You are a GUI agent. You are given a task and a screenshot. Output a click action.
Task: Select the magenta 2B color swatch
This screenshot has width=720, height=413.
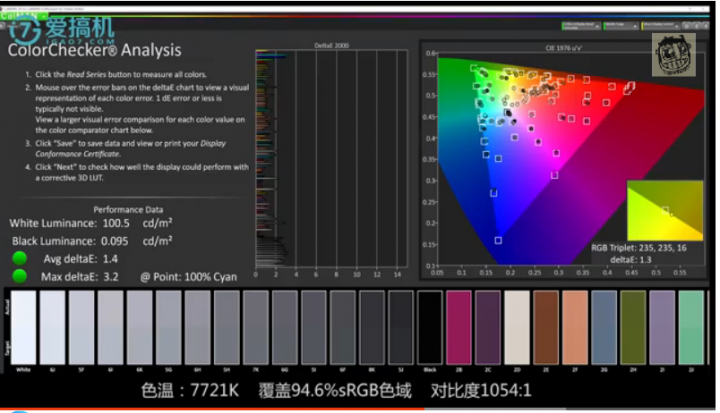[x=459, y=327]
